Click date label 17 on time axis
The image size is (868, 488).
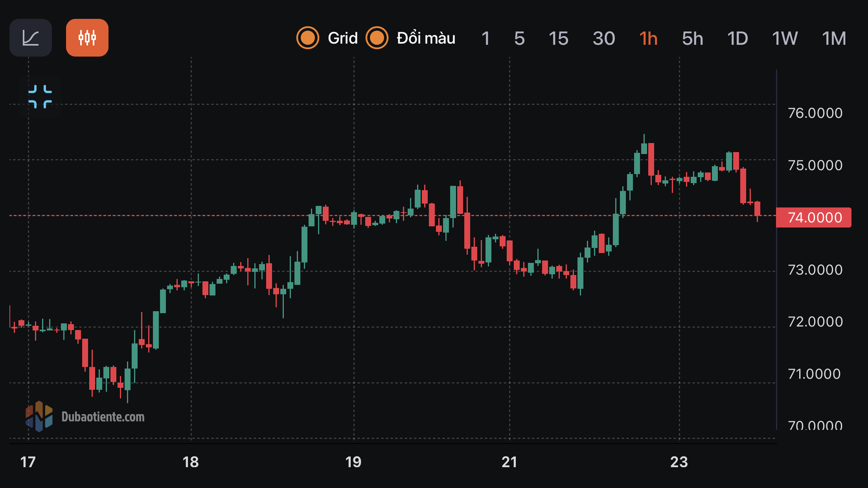coord(28,462)
